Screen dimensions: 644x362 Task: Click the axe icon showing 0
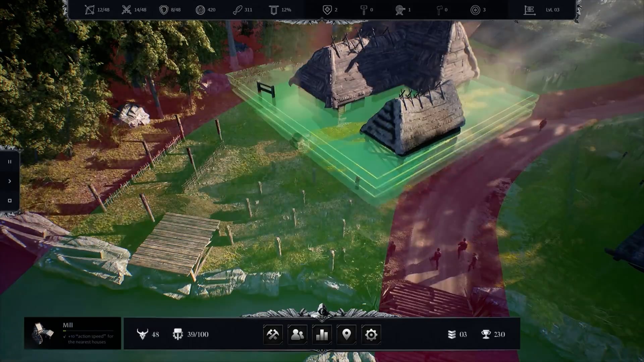tap(439, 10)
